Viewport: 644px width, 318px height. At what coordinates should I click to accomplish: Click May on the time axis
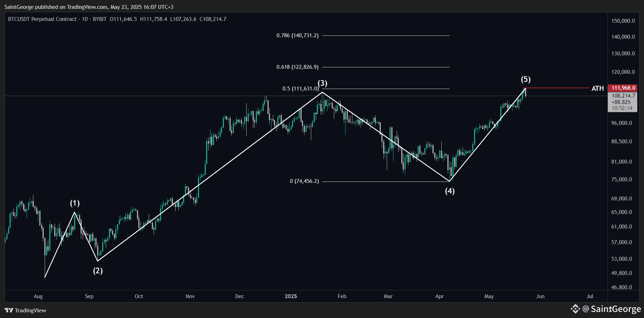489,296
